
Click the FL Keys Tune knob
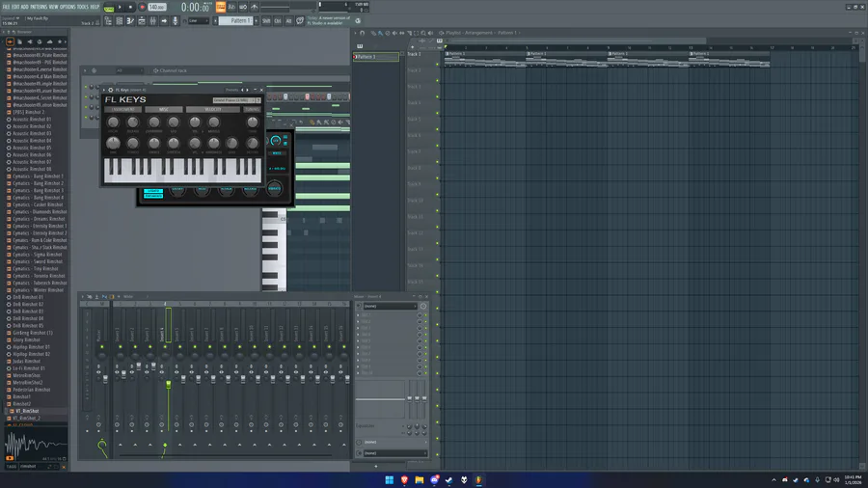(253, 122)
